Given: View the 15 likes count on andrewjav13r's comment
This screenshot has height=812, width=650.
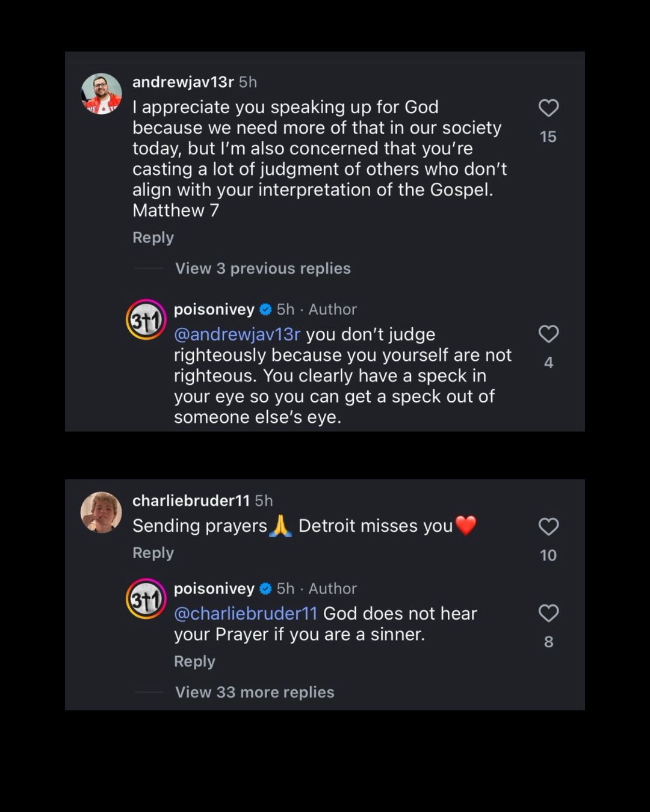Looking at the screenshot, I should point(548,137).
